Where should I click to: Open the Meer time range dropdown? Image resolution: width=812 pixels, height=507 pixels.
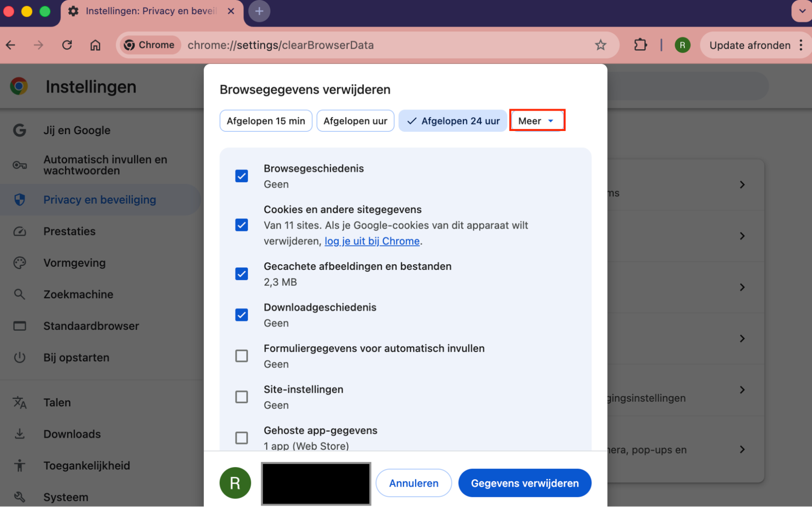[x=537, y=121]
